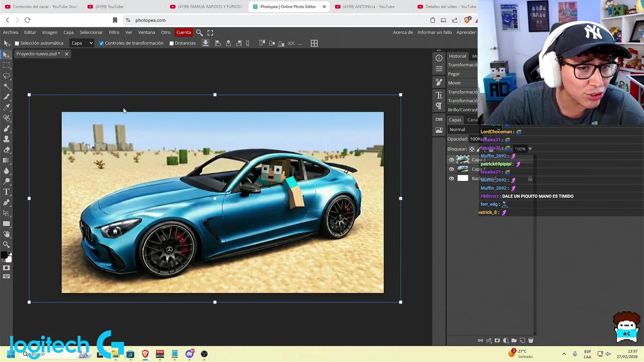644x362 pixels.
Task: Select the Rectangle shape tool
Action: (7, 224)
